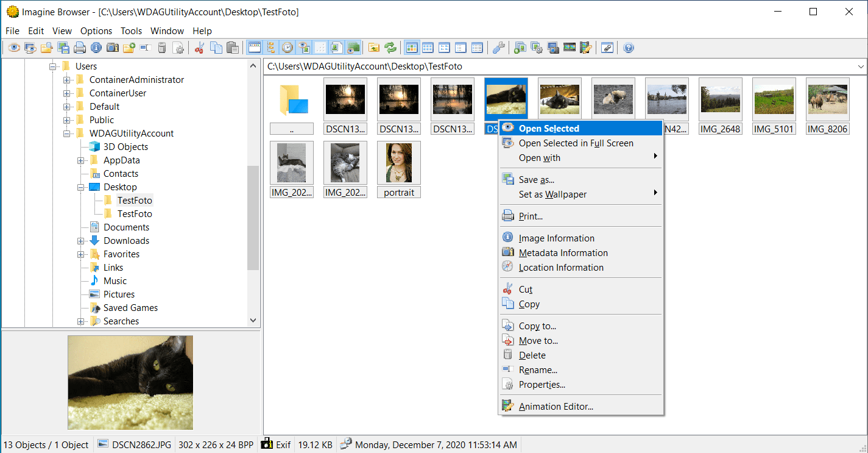
Task: Click the printer icon in the toolbar
Action: 80,48
